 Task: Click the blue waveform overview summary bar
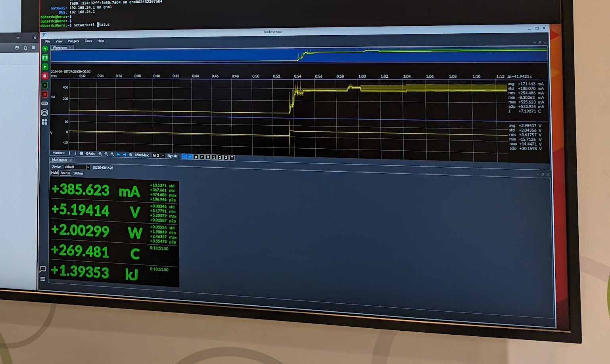[x=299, y=56]
